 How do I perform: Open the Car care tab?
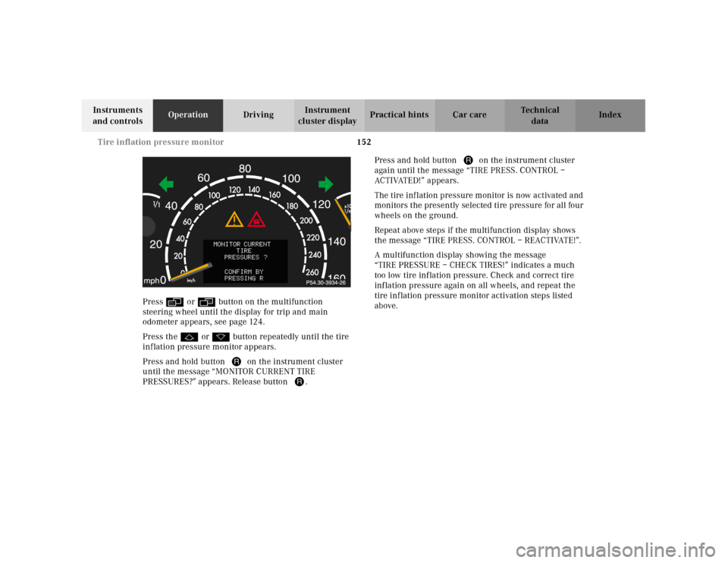469,115
